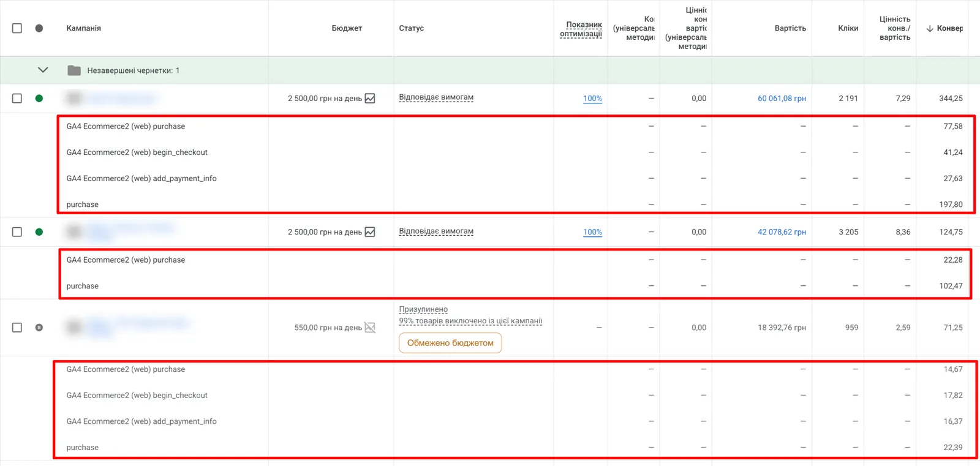Click the paused status icon in the 18 392,76 грн row
The image size is (980, 466).
(x=39, y=328)
